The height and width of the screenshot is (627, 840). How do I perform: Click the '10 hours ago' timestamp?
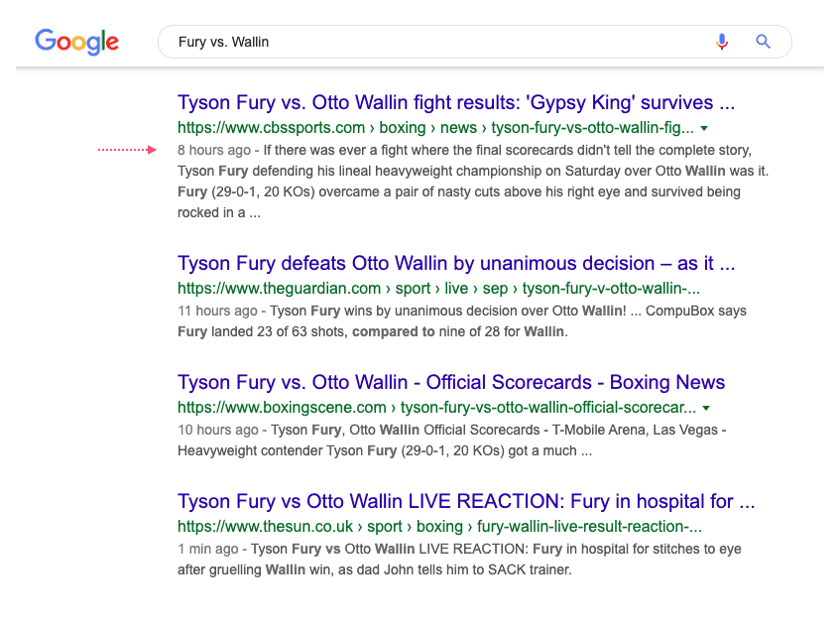[x=217, y=431]
